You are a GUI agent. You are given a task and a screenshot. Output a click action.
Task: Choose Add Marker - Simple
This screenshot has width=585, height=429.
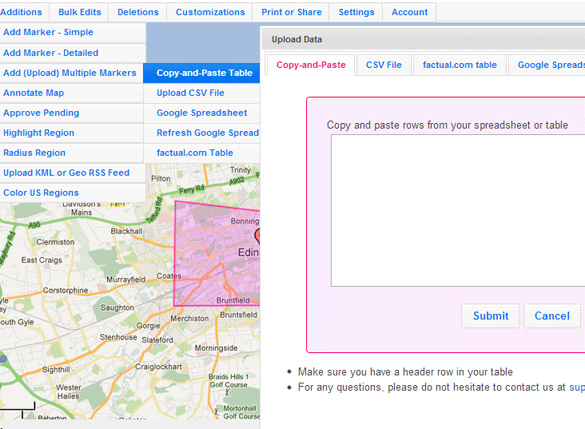(x=73, y=32)
